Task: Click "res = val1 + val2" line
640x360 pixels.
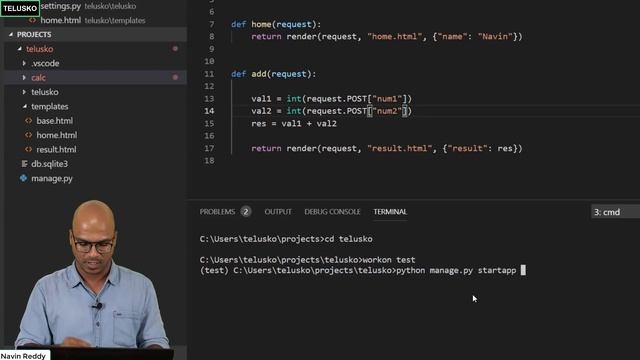Action: coord(294,124)
